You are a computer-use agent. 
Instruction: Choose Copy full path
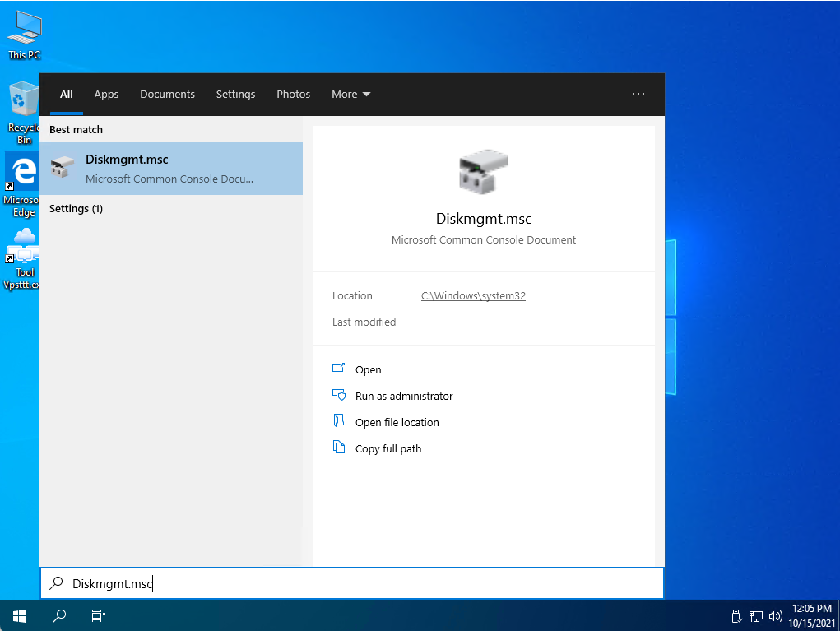388,448
